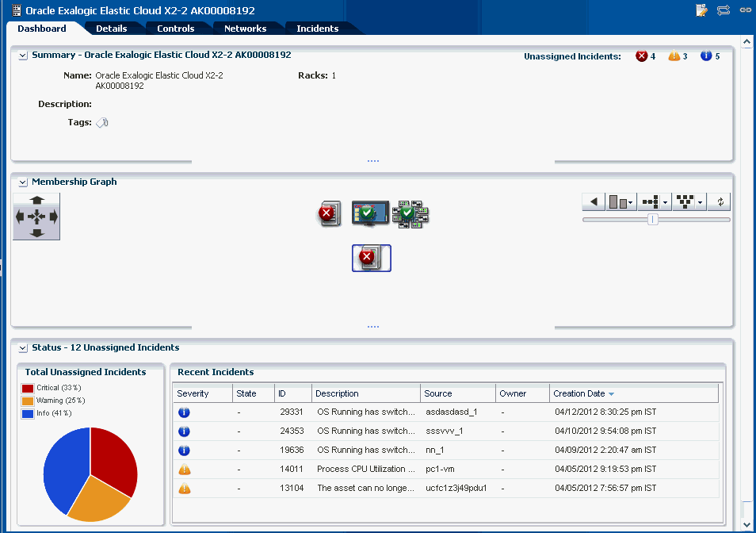Collapse the Status Unassigned Incidents section
Screen dimensions: 756x533
(x=23, y=348)
